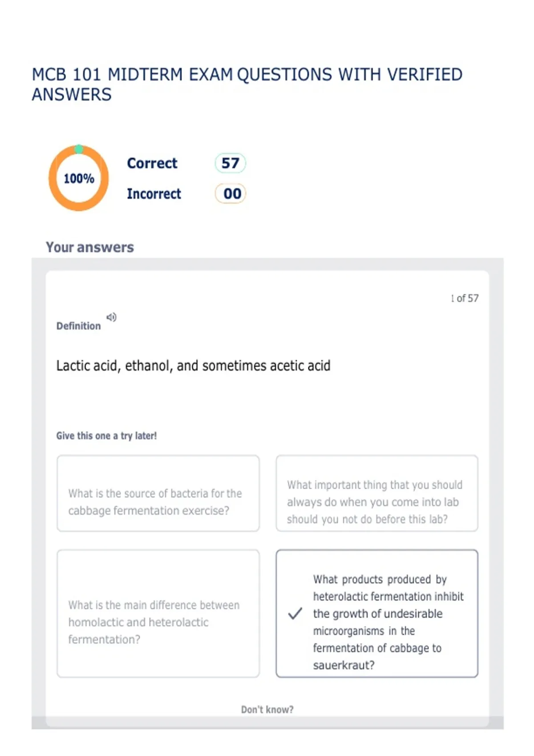
Task: Select the homolactic versus heterolactic difference answer
Action: click(x=158, y=614)
